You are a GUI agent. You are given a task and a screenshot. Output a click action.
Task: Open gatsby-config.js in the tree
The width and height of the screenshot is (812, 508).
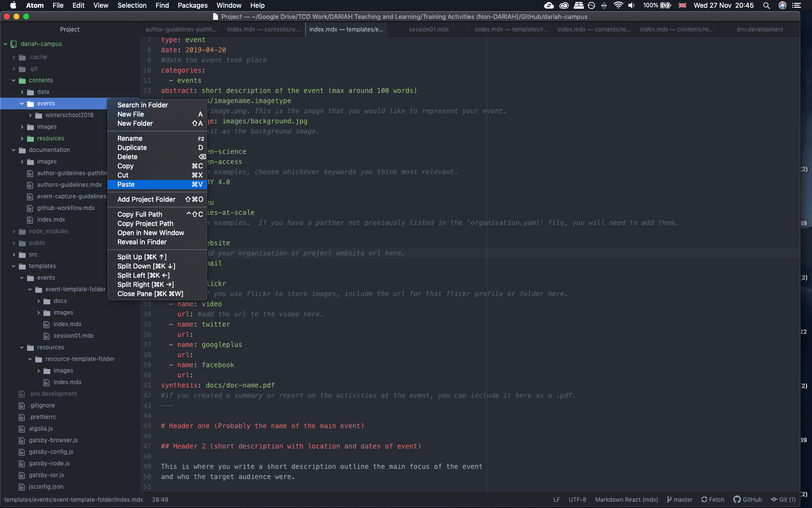coord(51,452)
